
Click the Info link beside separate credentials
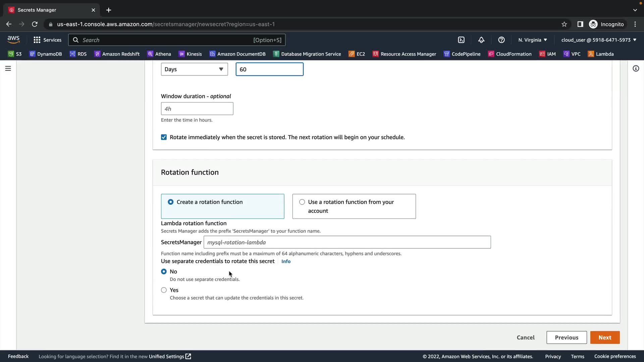click(x=286, y=261)
